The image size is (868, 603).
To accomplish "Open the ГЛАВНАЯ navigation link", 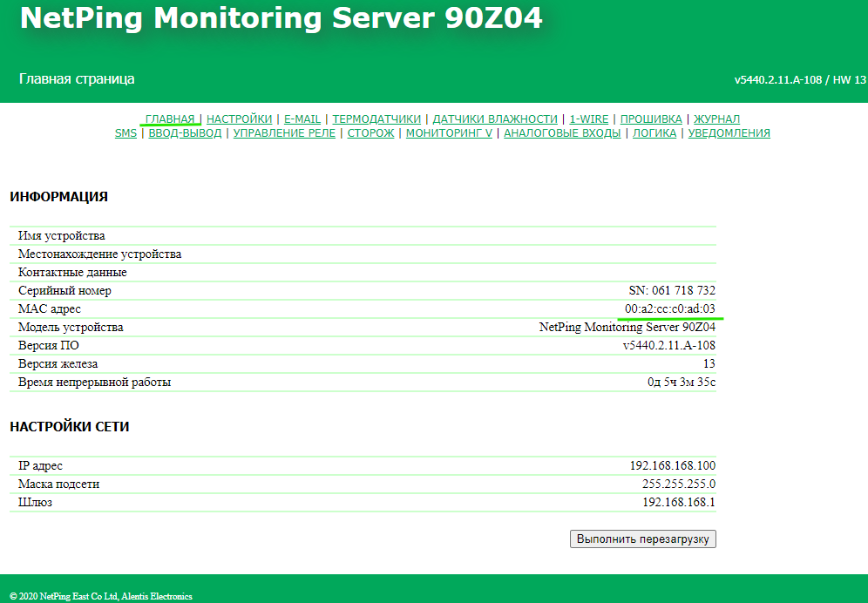I will [170, 119].
